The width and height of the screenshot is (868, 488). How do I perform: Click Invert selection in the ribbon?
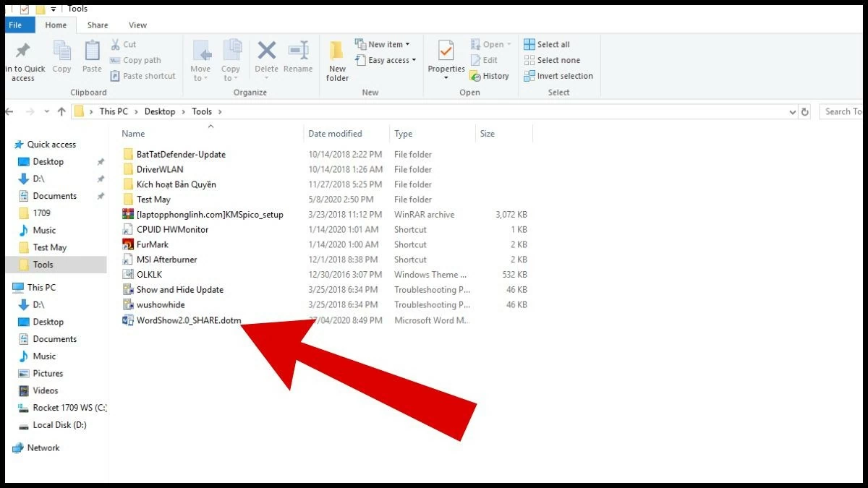[x=558, y=76]
